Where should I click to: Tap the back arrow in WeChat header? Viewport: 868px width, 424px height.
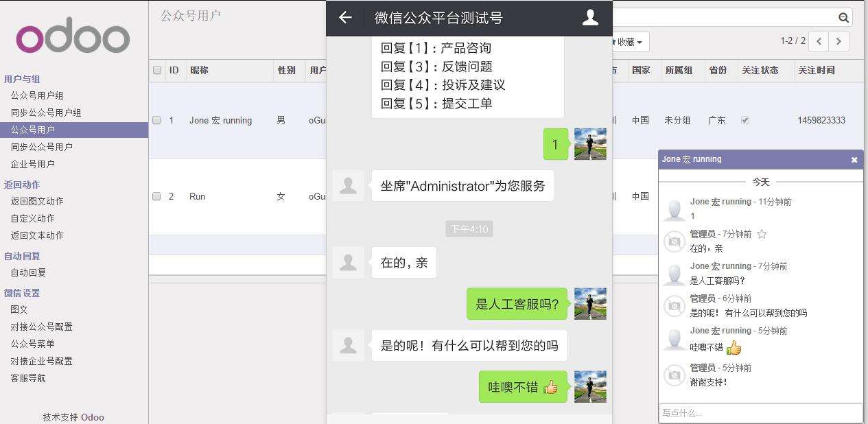click(345, 18)
